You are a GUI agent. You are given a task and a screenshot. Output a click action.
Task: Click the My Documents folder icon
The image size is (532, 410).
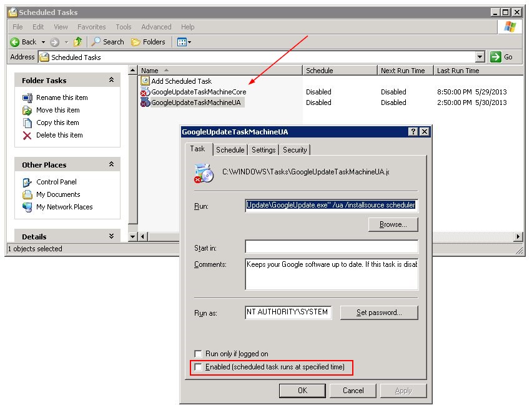click(x=27, y=194)
